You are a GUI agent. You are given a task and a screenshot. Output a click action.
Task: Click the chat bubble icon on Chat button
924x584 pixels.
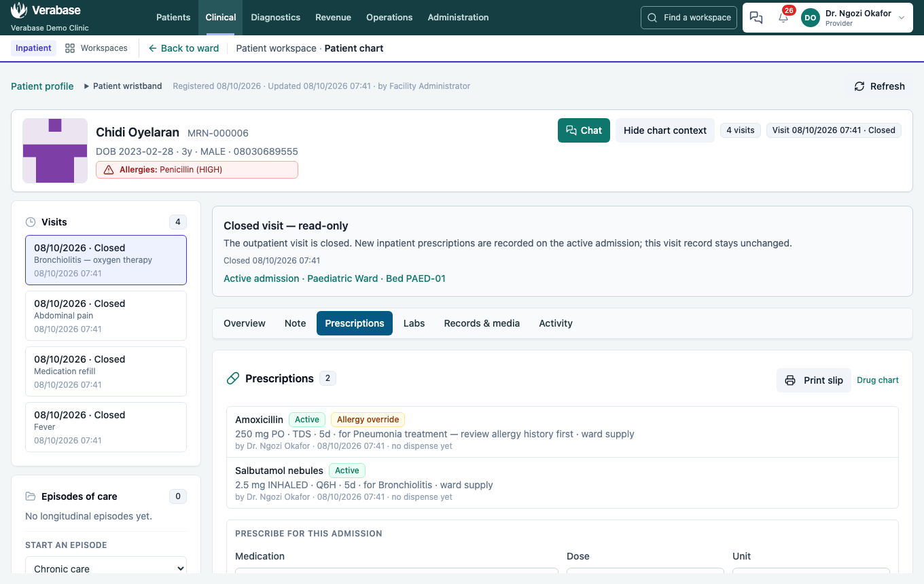pos(571,130)
